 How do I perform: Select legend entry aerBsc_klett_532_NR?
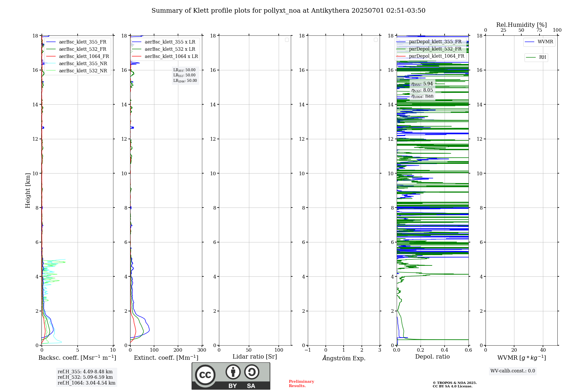coord(77,71)
